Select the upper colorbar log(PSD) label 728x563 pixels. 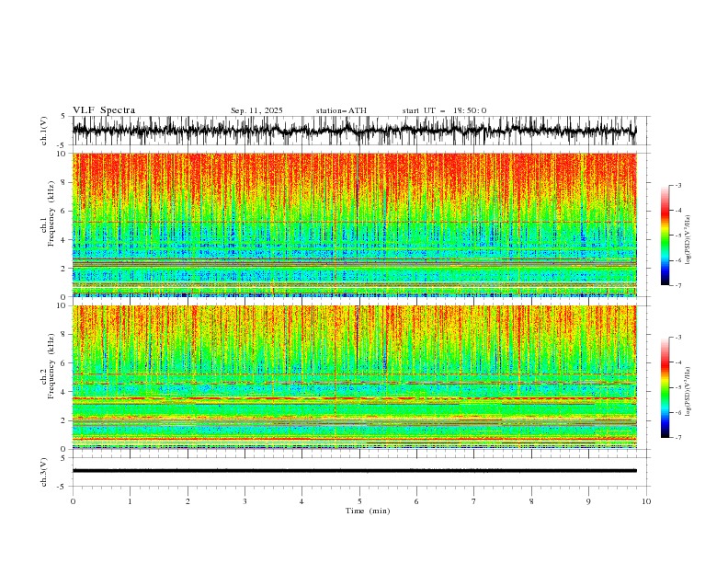click(688, 240)
